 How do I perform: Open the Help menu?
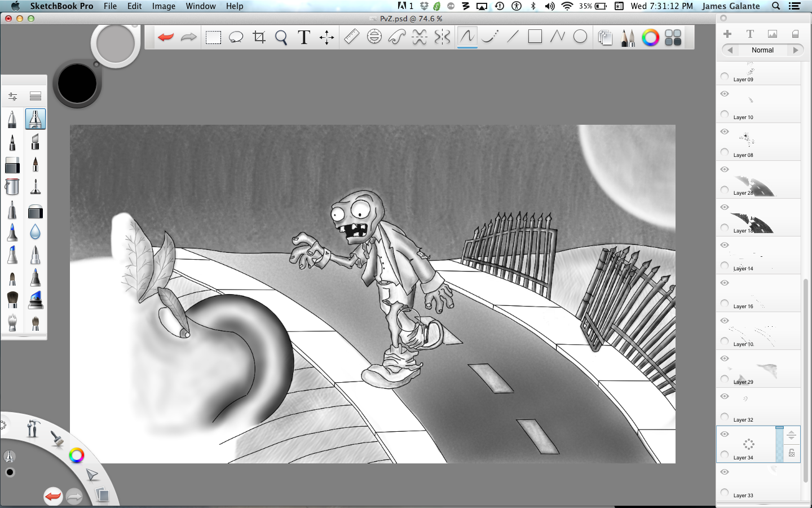coord(235,6)
